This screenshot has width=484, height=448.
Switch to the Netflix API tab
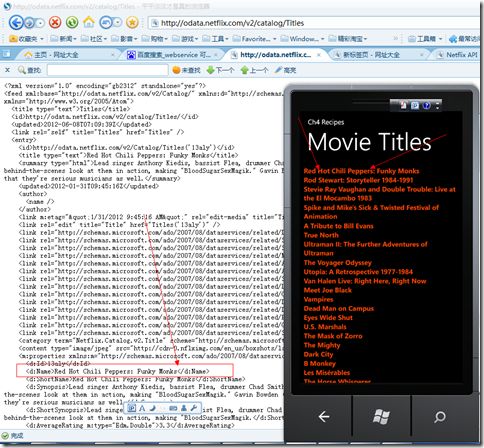pyautogui.click(x=458, y=55)
